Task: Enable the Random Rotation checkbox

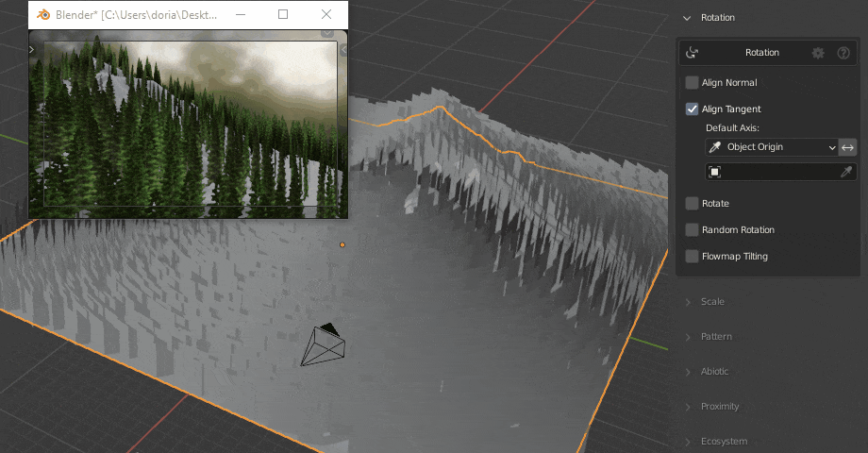Action: click(x=692, y=230)
